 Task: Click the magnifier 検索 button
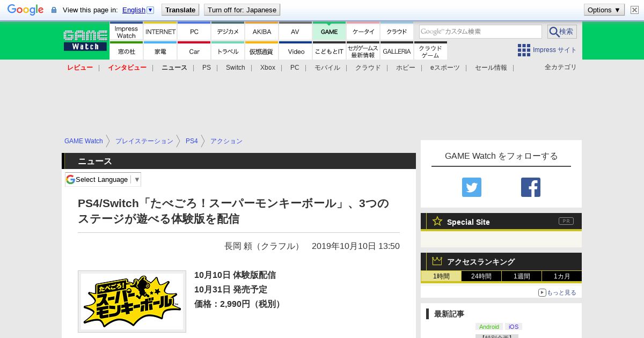pyautogui.click(x=562, y=32)
